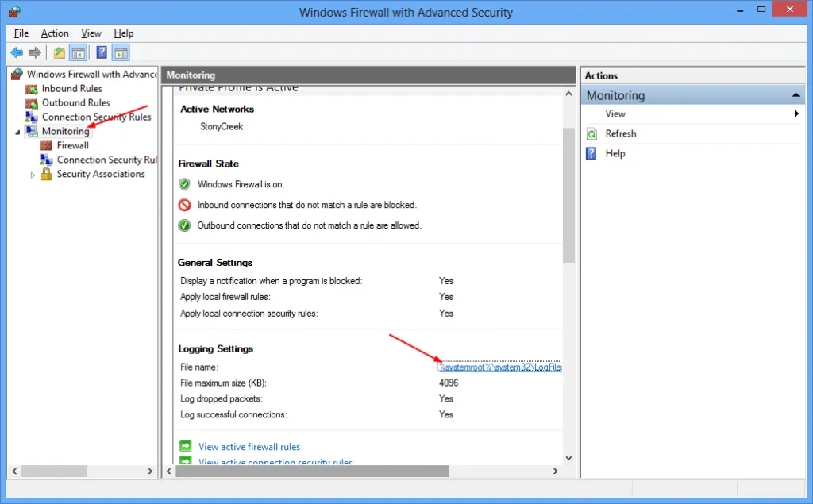Expand the Security Associations node
The image size is (813, 504).
coord(33,175)
